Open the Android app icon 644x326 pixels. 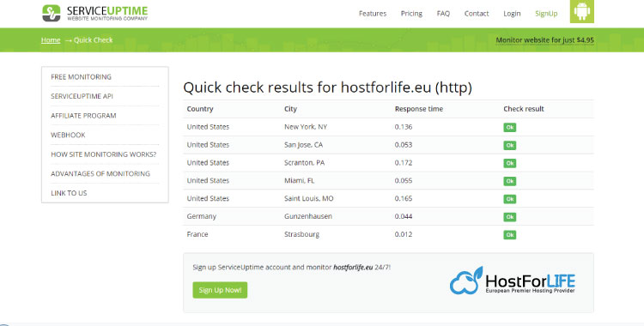[581, 11]
